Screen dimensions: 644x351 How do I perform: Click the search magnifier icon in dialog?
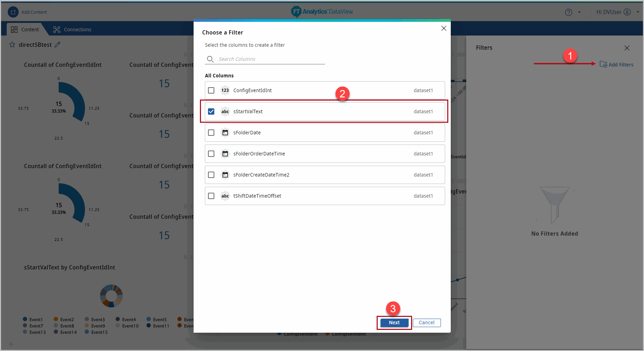pyautogui.click(x=210, y=59)
